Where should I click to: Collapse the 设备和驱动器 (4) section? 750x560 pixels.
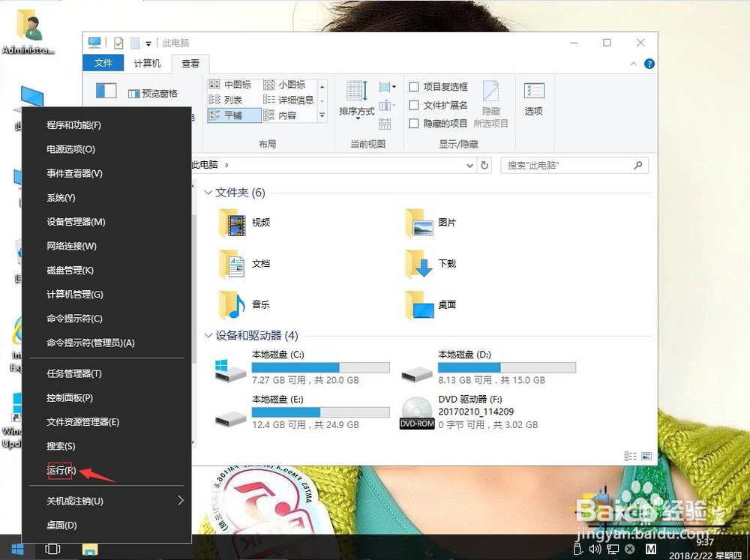pyautogui.click(x=208, y=336)
